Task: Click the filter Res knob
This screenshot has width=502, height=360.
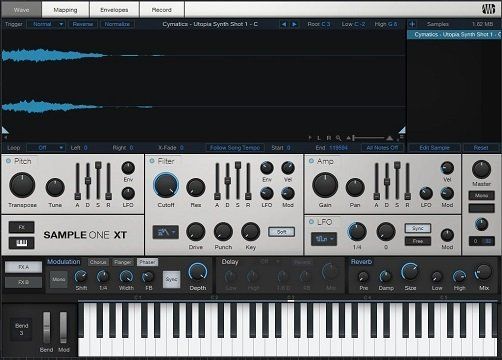Action: [196, 187]
